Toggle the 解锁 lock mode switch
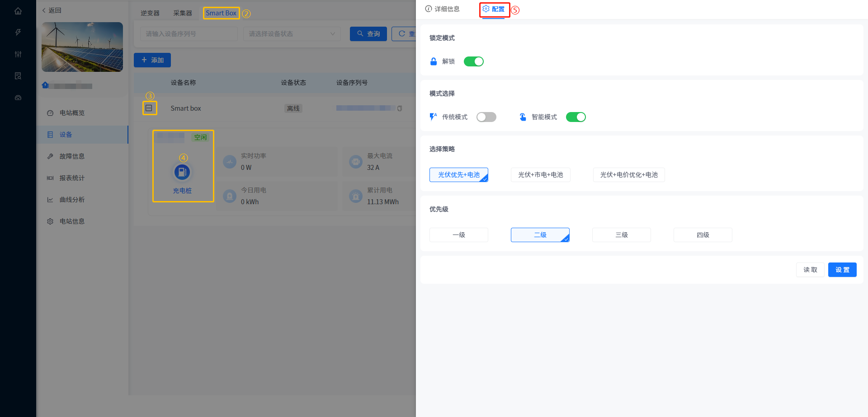 pos(473,61)
